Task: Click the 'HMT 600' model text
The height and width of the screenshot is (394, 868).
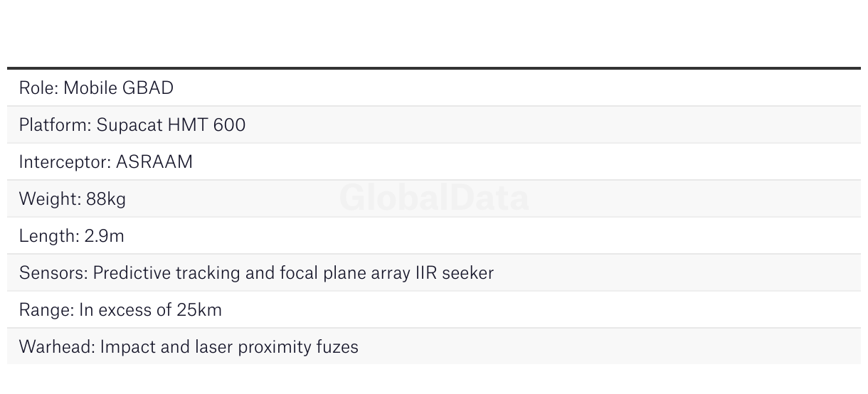Action: point(206,125)
